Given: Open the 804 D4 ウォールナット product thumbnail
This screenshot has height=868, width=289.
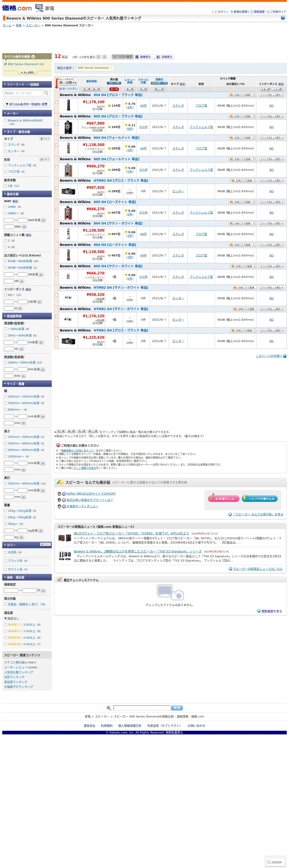Looking at the screenshot, I should click(x=68, y=148).
